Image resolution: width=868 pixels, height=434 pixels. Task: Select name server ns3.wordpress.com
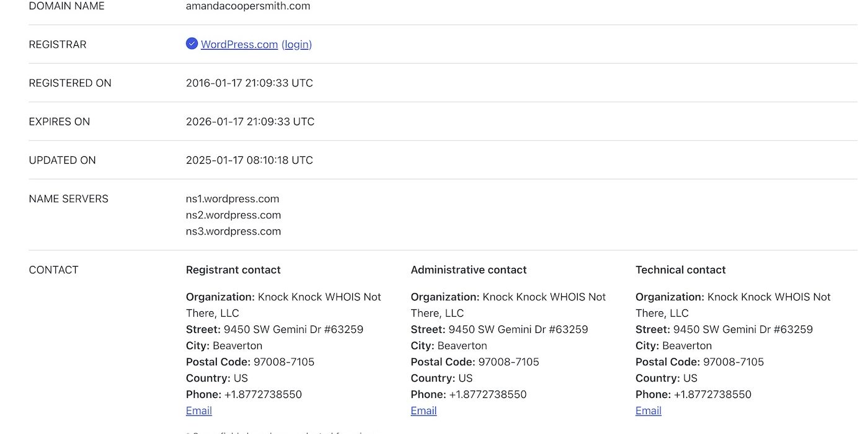(233, 231)
